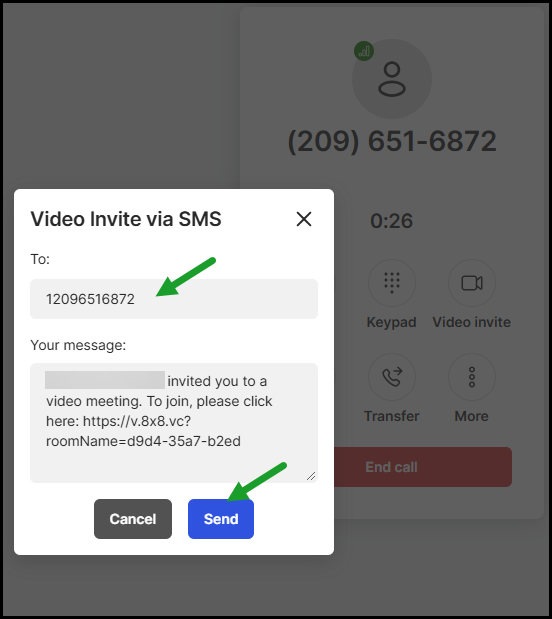Image resolution: width=552 pixels, height=619 pixels.
Task: Click the Transfer text label
Action: tap(391, 416)
